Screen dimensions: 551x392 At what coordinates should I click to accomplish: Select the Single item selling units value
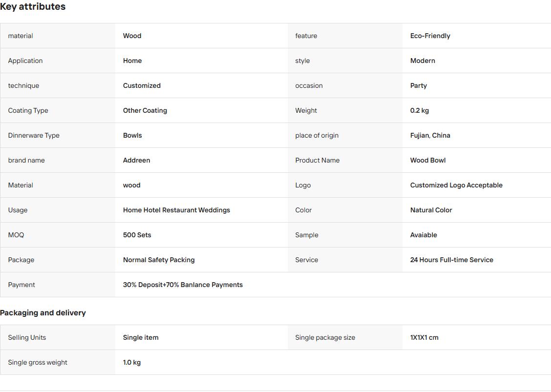point(141,338)
